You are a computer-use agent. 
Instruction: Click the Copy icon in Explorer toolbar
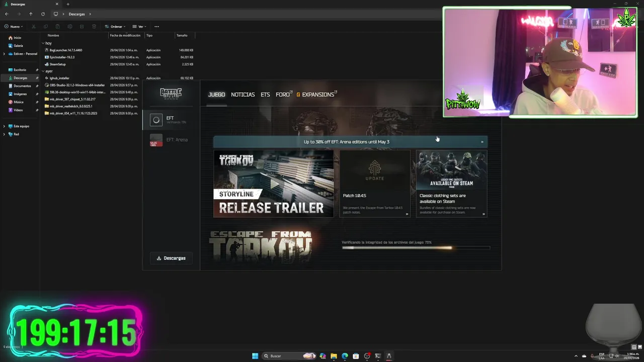pyautogui.click(x=45, y=27)
